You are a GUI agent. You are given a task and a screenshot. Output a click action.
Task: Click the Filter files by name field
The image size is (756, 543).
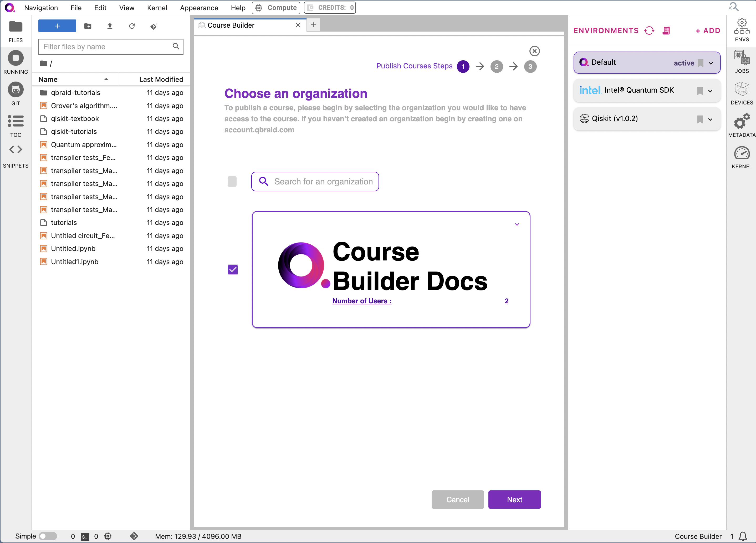(111, 47)
